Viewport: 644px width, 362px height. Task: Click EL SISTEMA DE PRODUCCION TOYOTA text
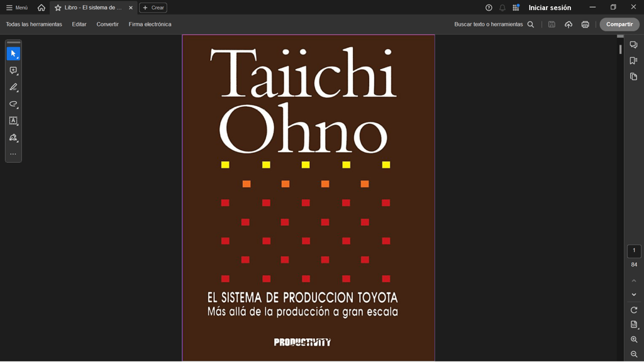point(303,297)
